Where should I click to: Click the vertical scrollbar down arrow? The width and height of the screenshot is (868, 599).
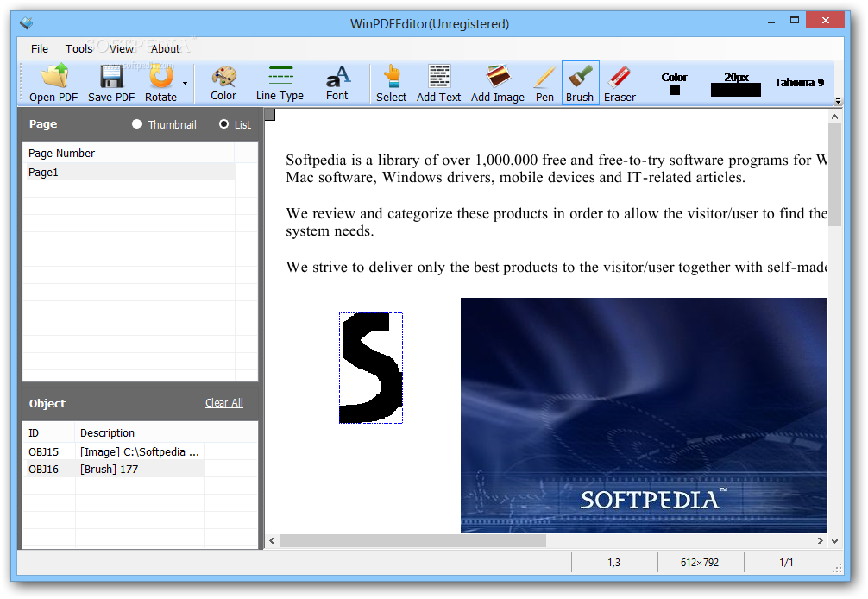point(835,541)
